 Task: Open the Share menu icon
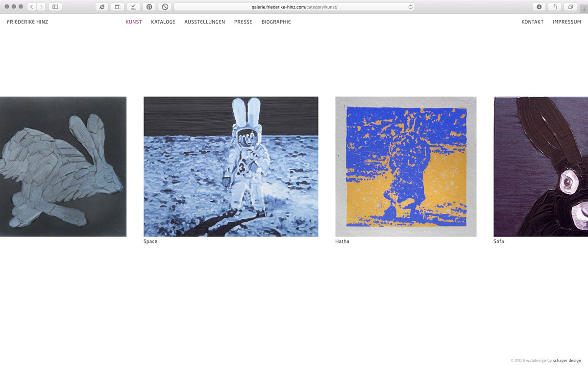point(555,7)
